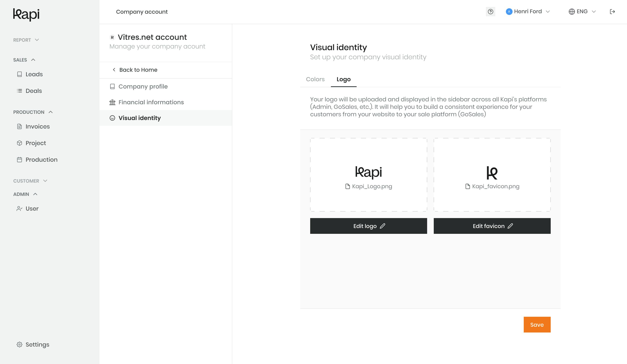Viewport: 627px width, 364px height.
Task: Collapse the Sales section
Action: click(24, 60)
